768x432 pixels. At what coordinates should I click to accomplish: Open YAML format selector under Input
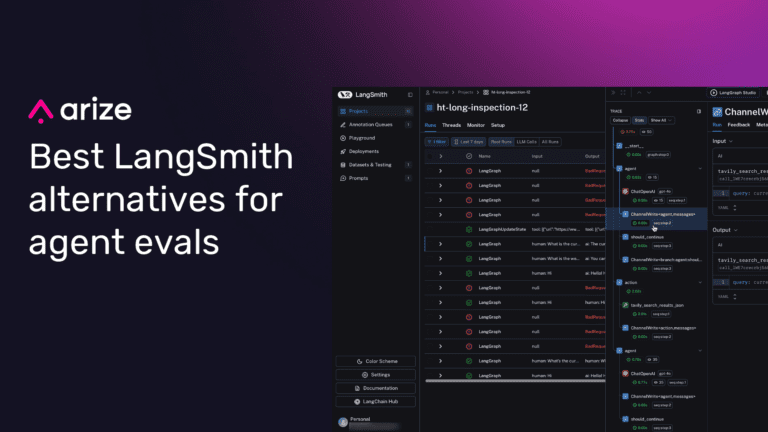coord(727,208)
